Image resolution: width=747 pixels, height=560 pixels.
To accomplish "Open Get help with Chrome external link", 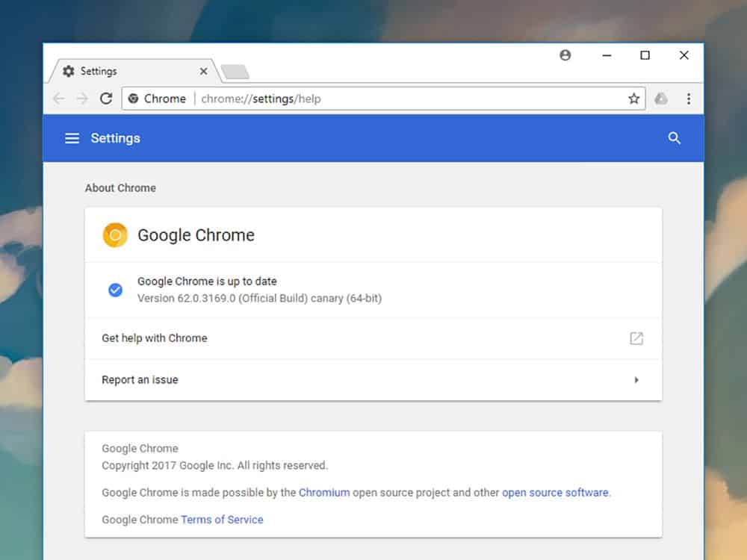I will coord(636,338).
